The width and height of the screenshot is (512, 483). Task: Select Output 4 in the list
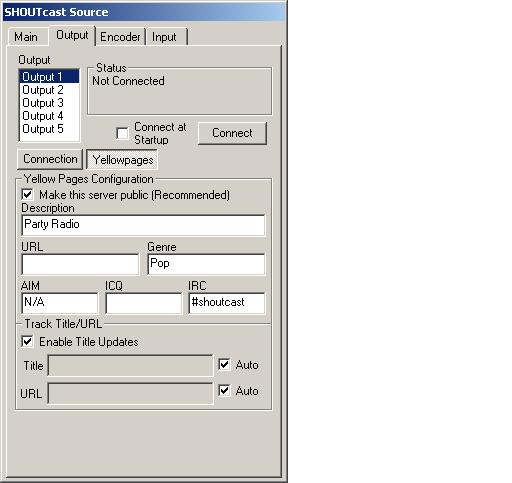pyautogui.click(x=49, y=116)
